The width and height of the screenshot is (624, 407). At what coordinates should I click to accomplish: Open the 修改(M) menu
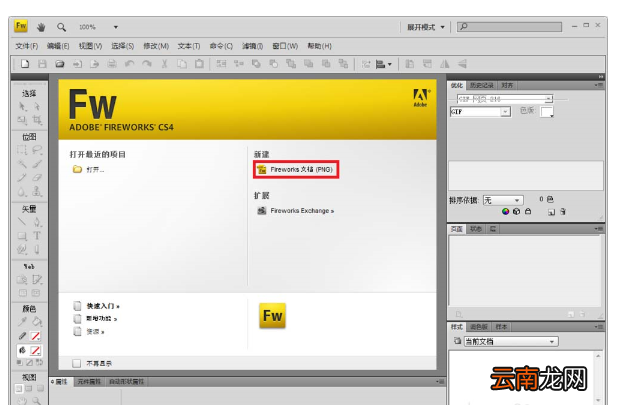[156, 46]
